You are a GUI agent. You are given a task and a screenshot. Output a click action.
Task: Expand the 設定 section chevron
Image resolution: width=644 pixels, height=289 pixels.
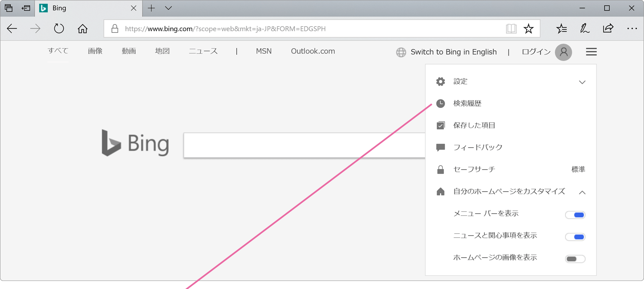582,82
